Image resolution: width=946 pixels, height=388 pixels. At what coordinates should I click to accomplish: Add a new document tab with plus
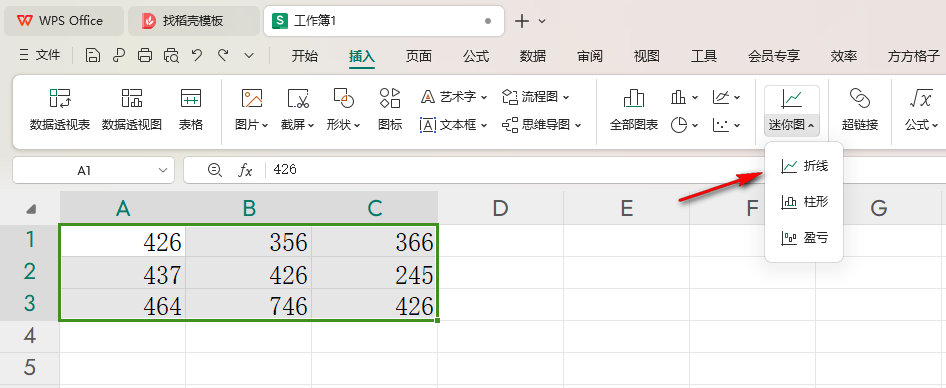click(521, 21)
